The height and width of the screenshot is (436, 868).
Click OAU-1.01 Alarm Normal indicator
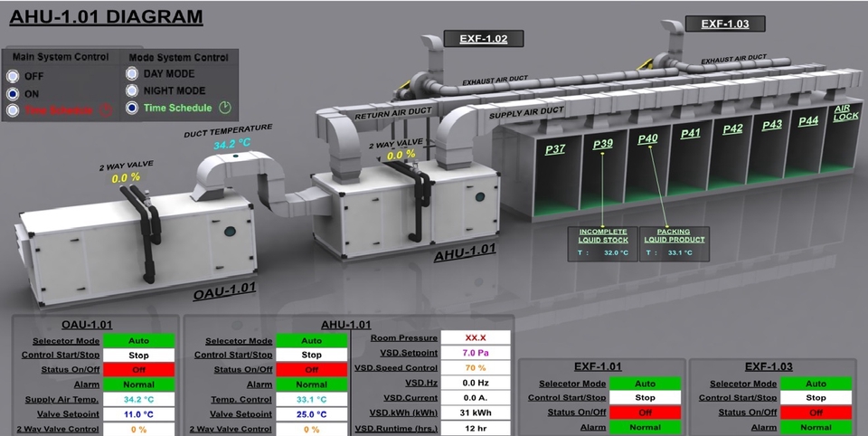pyautogui.click(x=139, y=384)
